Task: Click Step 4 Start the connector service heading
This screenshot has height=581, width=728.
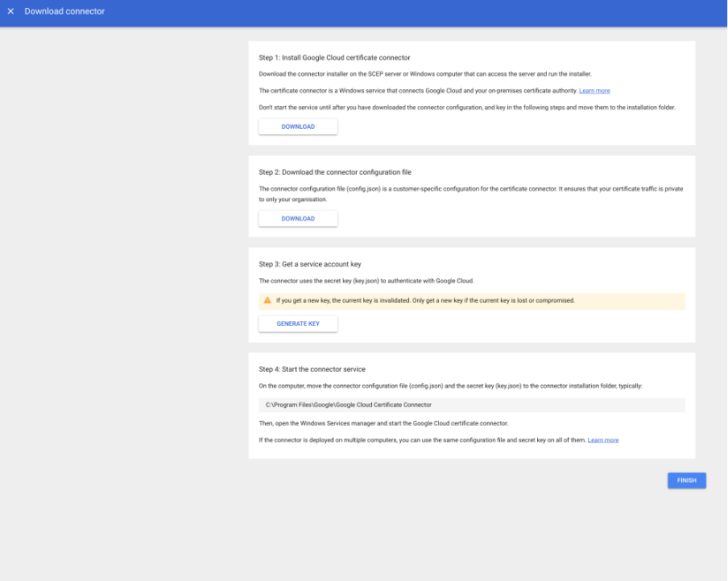Action: point(312,369)
